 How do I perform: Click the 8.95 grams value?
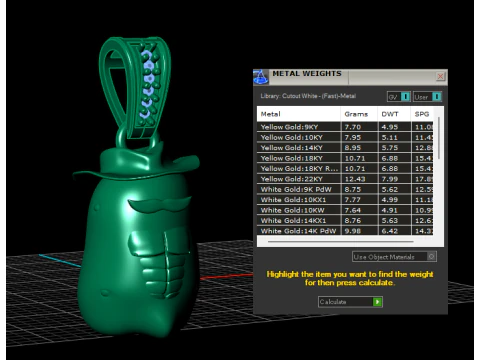coord(353,148)
